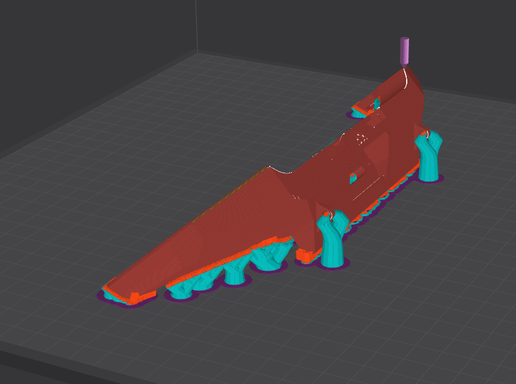Image resolution: width=516 pixels, height=384 pixels.
Task: Click the purple nozzle marker above the model
Action: tap(404, 52)
